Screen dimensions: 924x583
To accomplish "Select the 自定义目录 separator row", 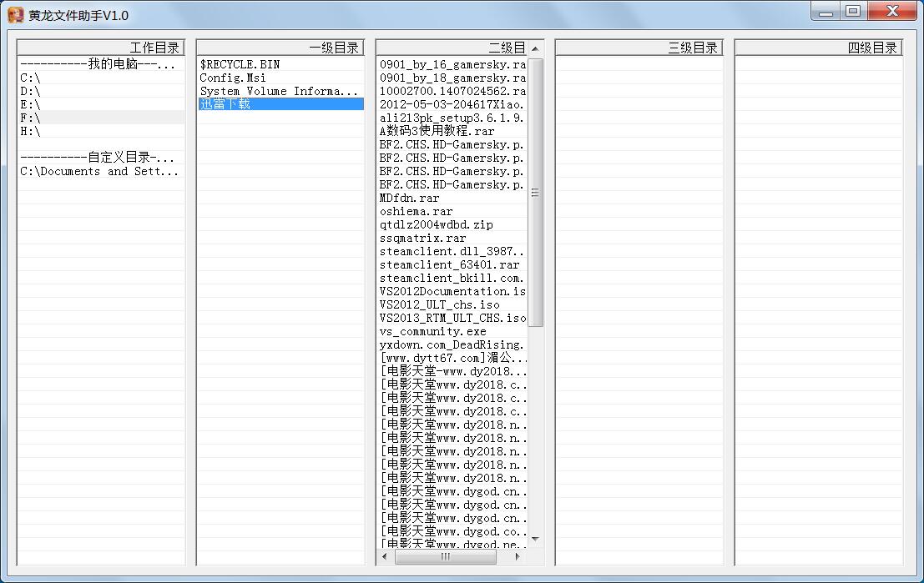I will point(101,158).
